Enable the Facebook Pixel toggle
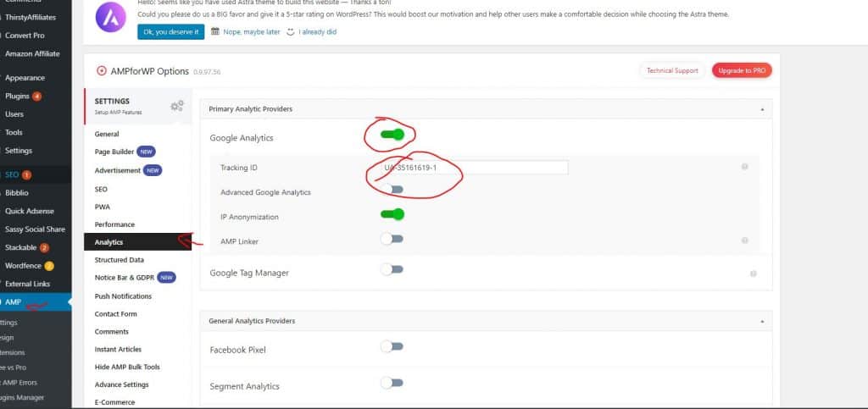Viewport: 868px width, 409px height. (x=392, y=346)
